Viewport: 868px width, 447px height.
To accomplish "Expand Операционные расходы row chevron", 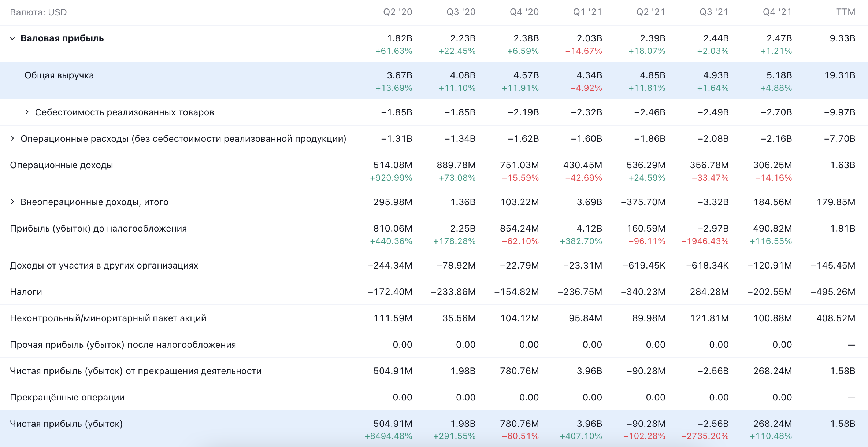I will (12, 138).
